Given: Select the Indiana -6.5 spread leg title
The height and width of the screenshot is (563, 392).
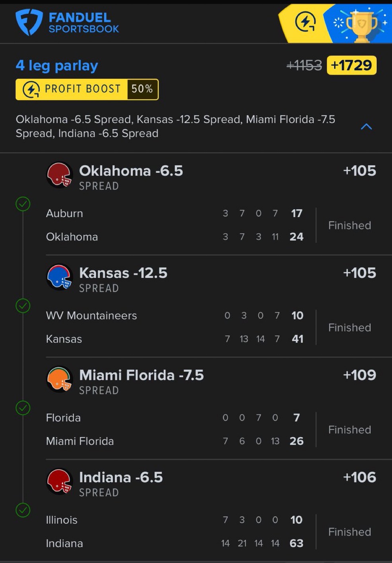Looking at the screenshot, I should (x=121, y=477).
